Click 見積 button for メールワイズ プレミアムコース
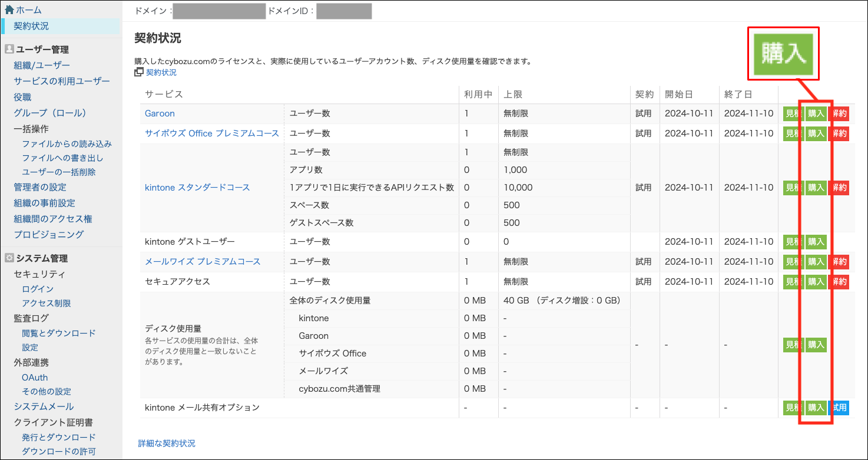 pos(793,262)
